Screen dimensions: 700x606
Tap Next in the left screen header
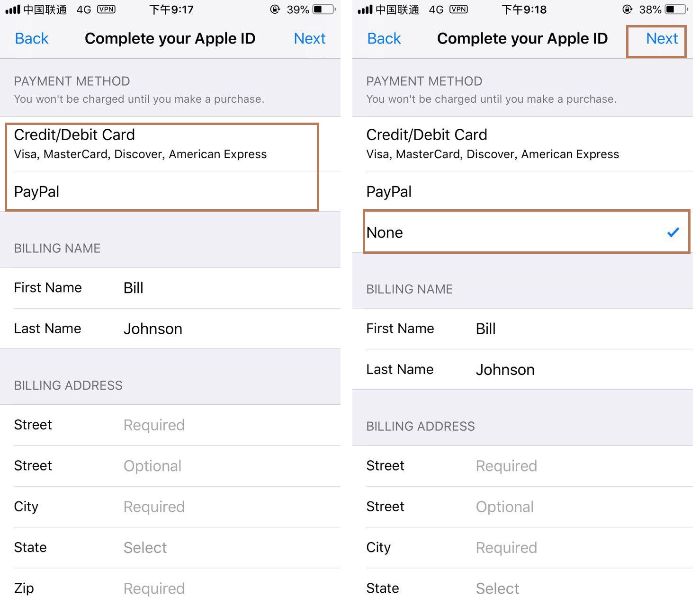click(309, 38)
